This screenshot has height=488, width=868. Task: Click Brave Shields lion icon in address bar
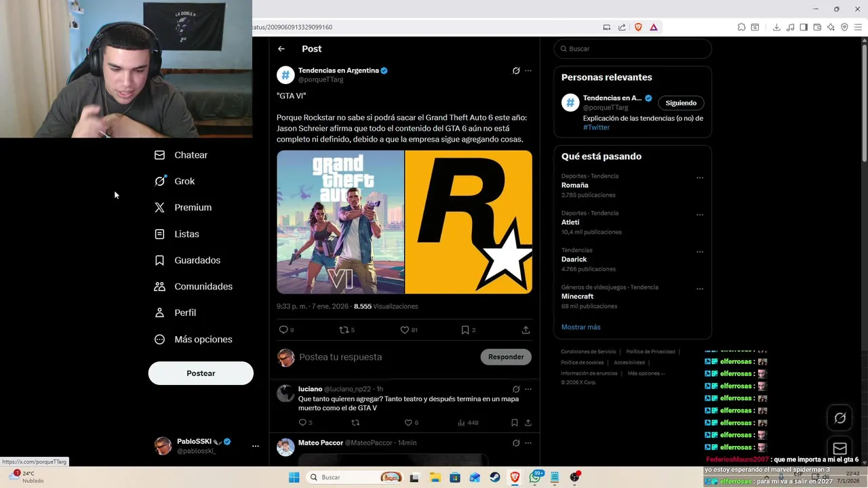tap(638, 27)
